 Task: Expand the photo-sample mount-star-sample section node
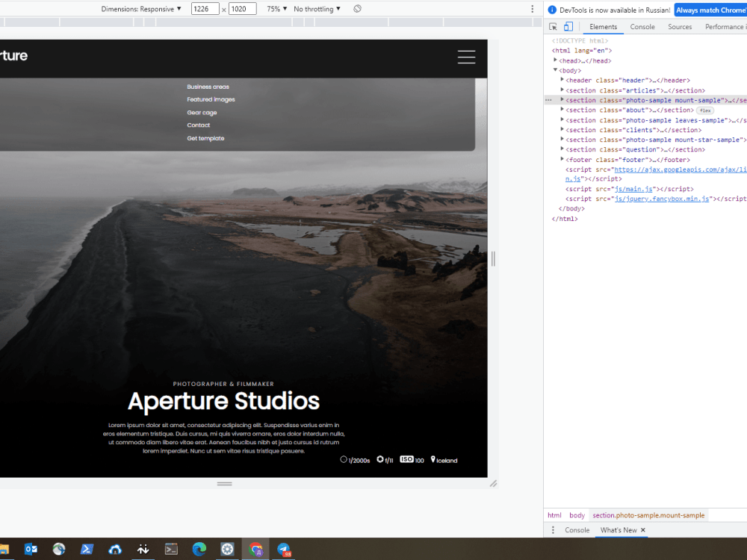(562, 139)
